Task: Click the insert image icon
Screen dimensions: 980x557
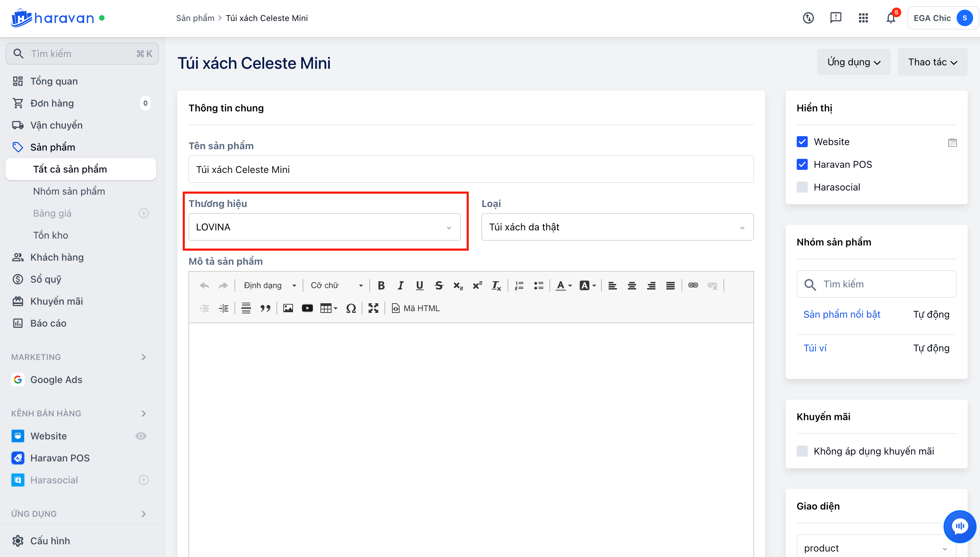Action: (x=288, y=308)
